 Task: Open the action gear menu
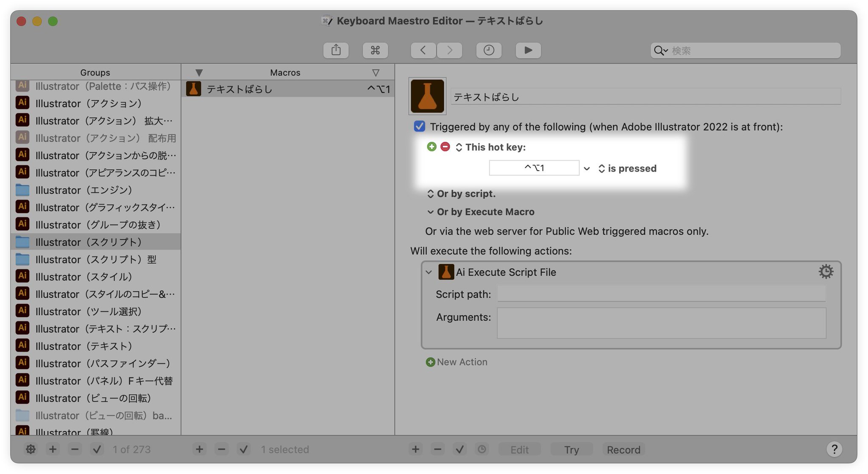point(826,272)
